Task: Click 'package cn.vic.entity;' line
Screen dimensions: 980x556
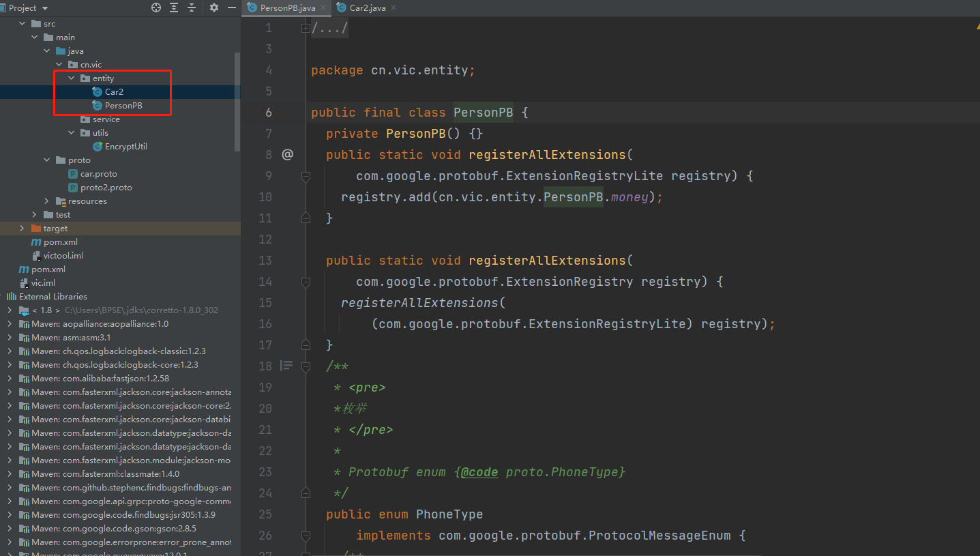Action: (x=393, y=70)
